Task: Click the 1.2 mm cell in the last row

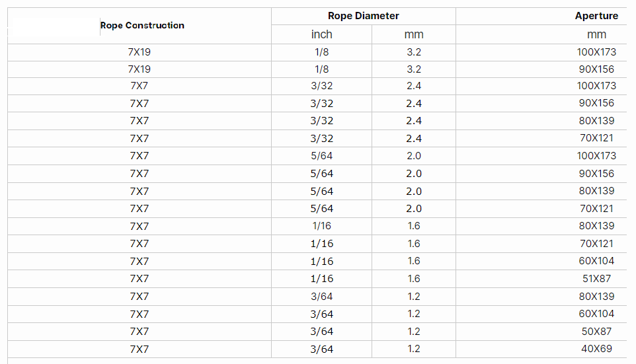Action: tap(414, 349)
